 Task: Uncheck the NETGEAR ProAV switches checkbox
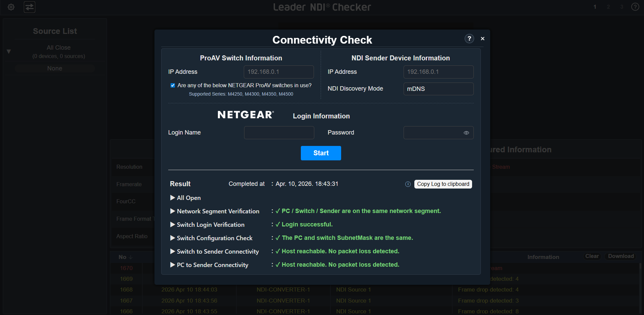click(173, 86)
